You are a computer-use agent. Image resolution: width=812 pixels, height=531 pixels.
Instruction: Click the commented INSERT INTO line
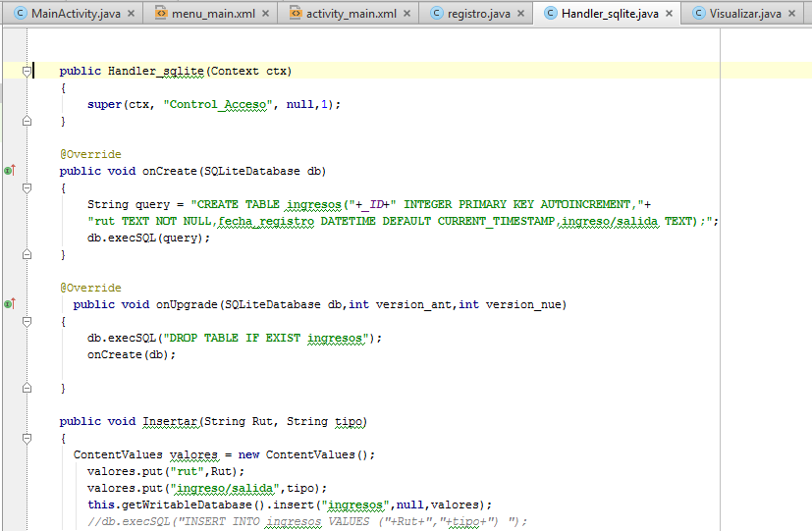click(x=307, y=522)
